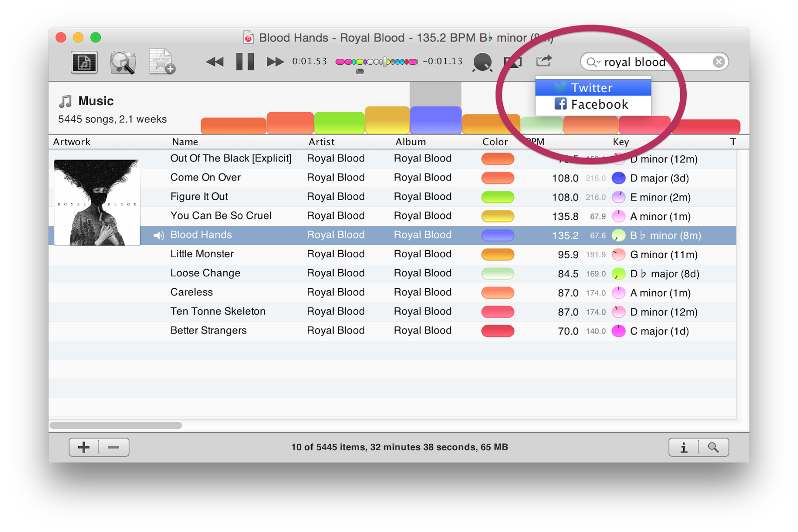Click the speaker icon beside Blood Hands

coord(159,235)
